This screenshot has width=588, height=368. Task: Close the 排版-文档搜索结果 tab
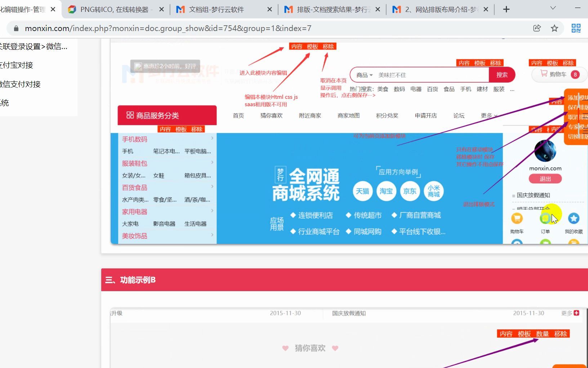[378, 9]
